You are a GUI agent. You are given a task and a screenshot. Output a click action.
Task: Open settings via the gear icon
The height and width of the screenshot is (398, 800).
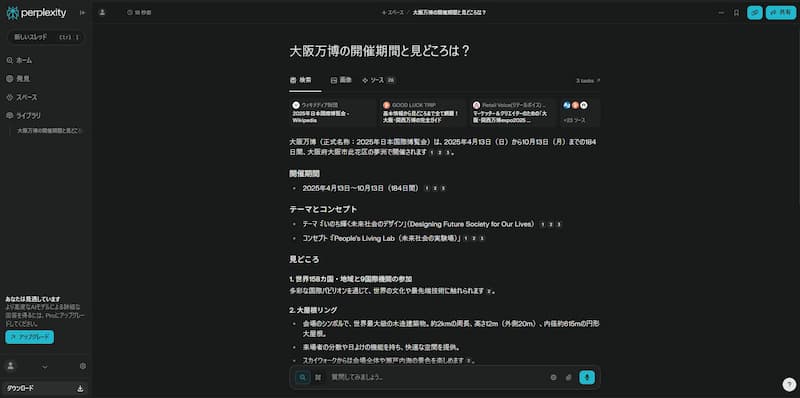pos(83,366)
